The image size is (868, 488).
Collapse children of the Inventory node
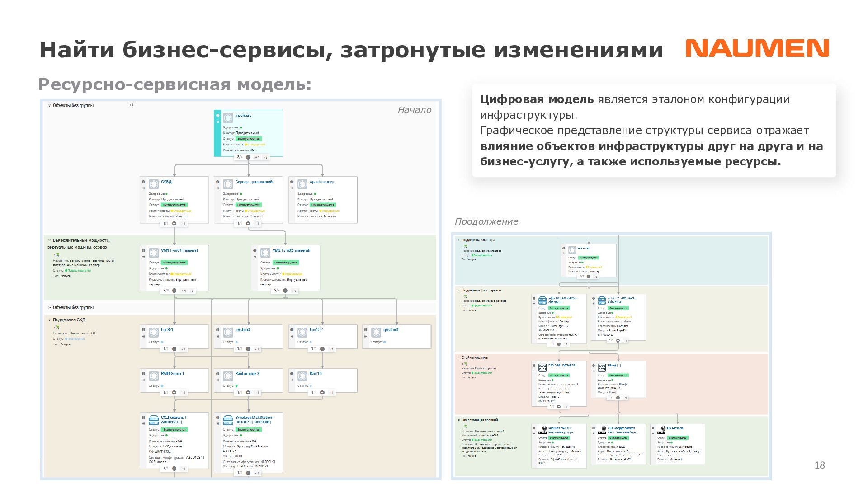(248, 157)
